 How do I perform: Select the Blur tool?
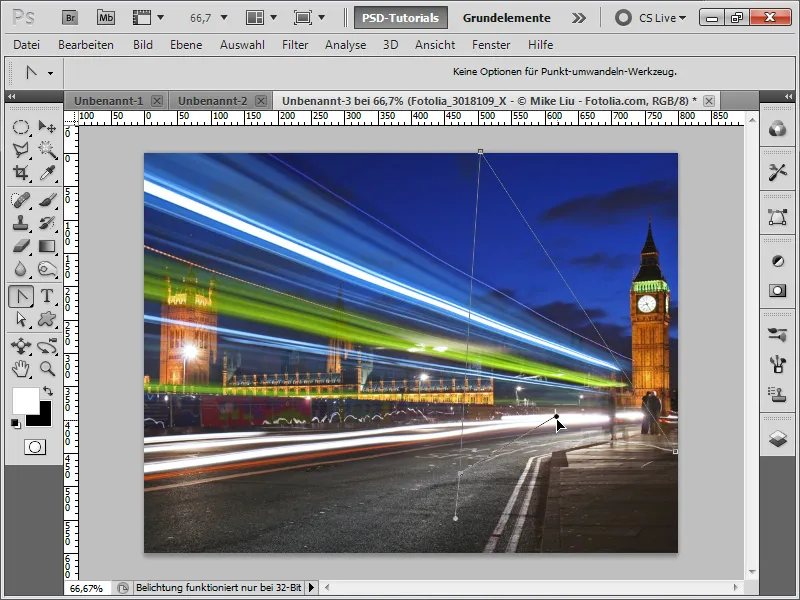point(20,269)
